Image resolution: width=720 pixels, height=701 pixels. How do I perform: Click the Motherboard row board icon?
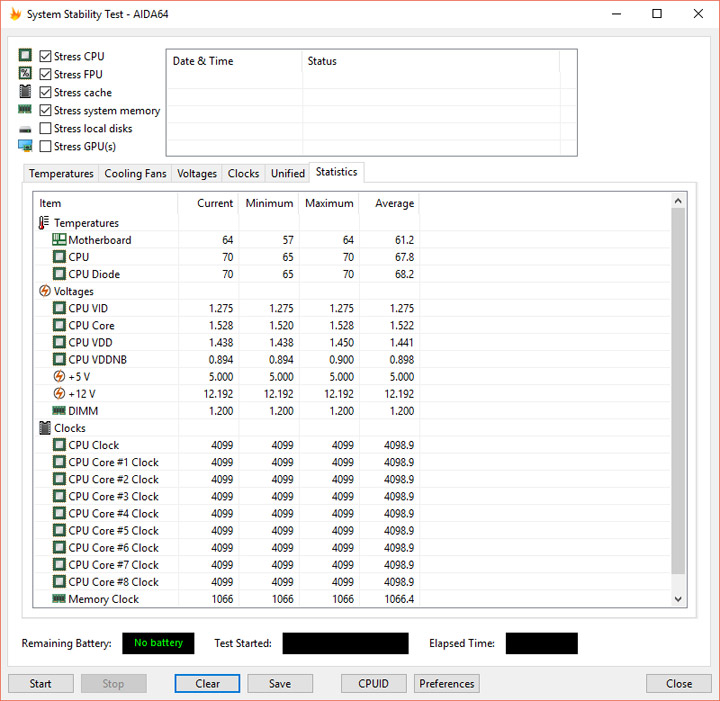(x=59, y=239)
